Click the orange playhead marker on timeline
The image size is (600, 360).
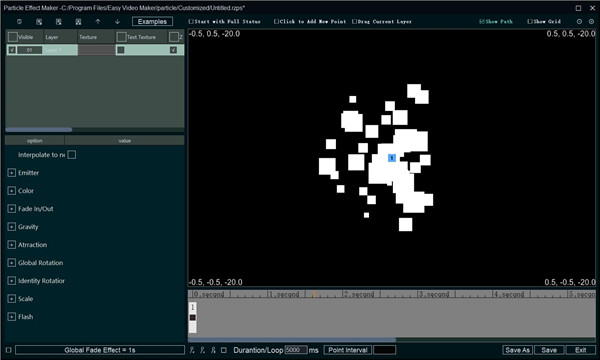pos(314,294)
